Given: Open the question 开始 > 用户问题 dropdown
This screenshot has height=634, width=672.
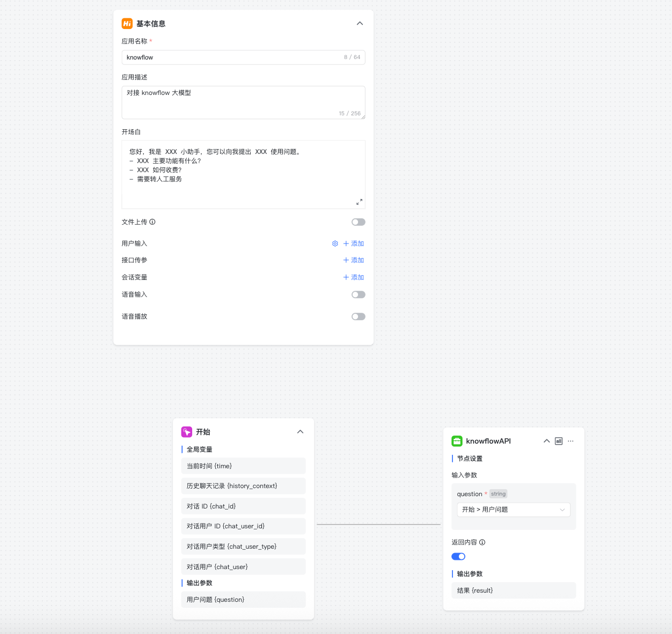Looking at the screenshot, I should (513, 510).
